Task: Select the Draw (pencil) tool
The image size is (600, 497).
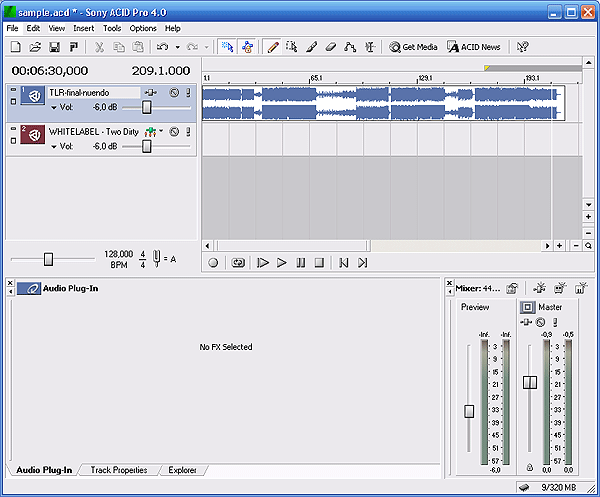Action: pos(271,46)
